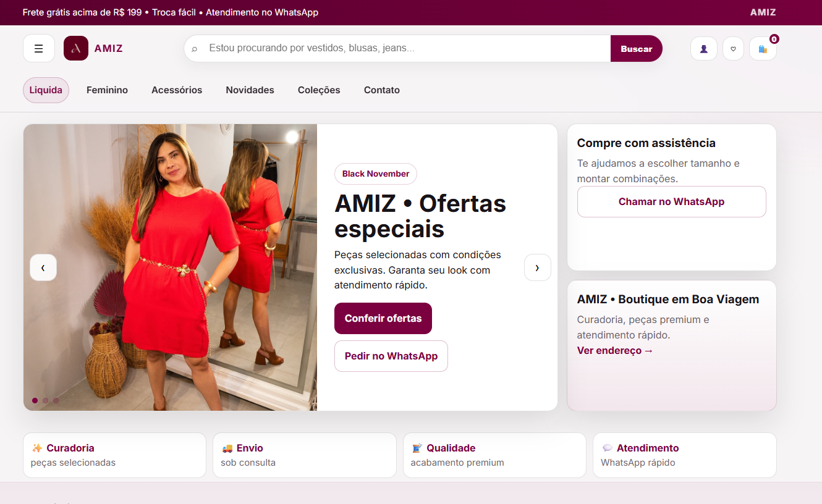
Task: Open the wishlist heart icon
Action: point(733,48)
